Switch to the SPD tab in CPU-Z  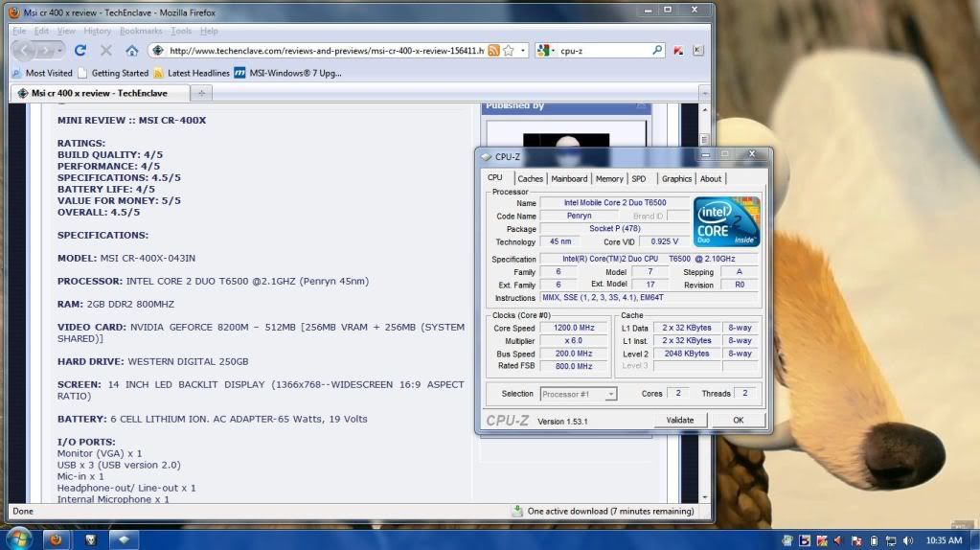click(639, 179)
